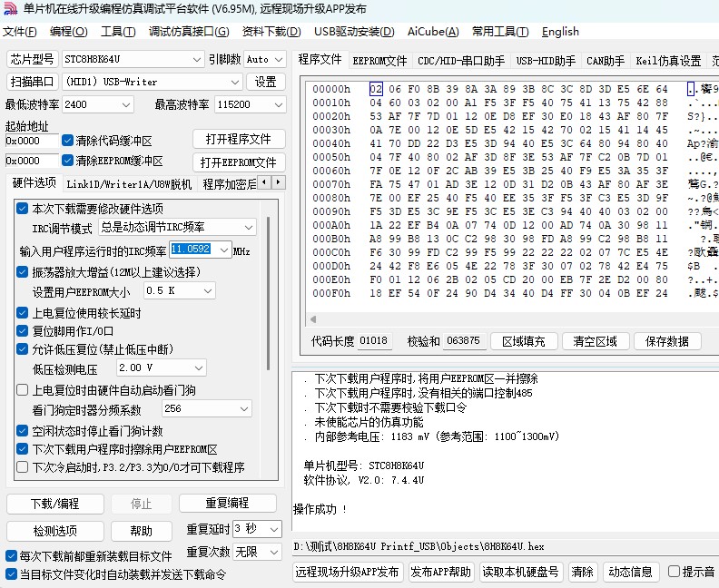Click 远程现场升级APP发布 button
This screenshot has width=719, height=588.
pyautogui.click(x=347, y=572)
